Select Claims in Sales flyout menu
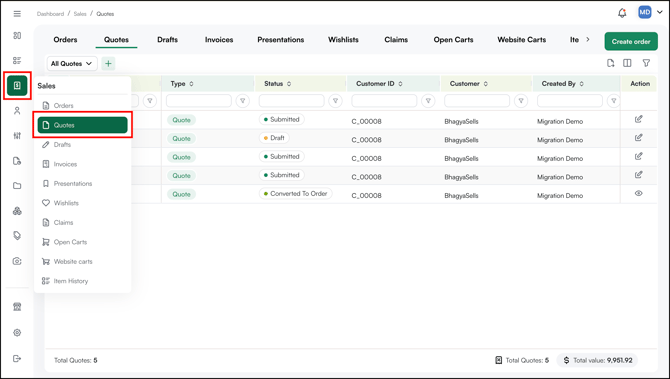670x379 pixels. pyautogui.click(x=82, y=223)
